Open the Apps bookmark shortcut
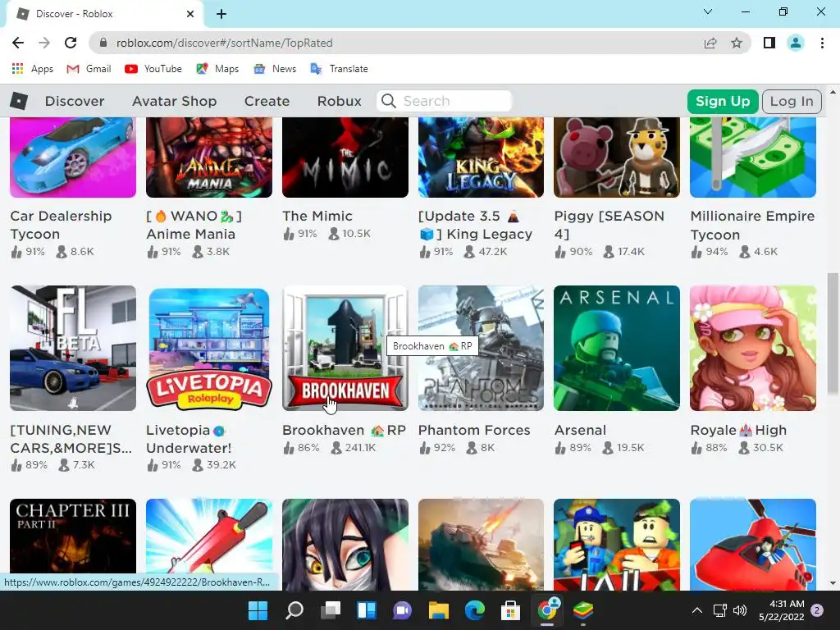Viewport: 840px width, 630px height. tap(32, 69)
